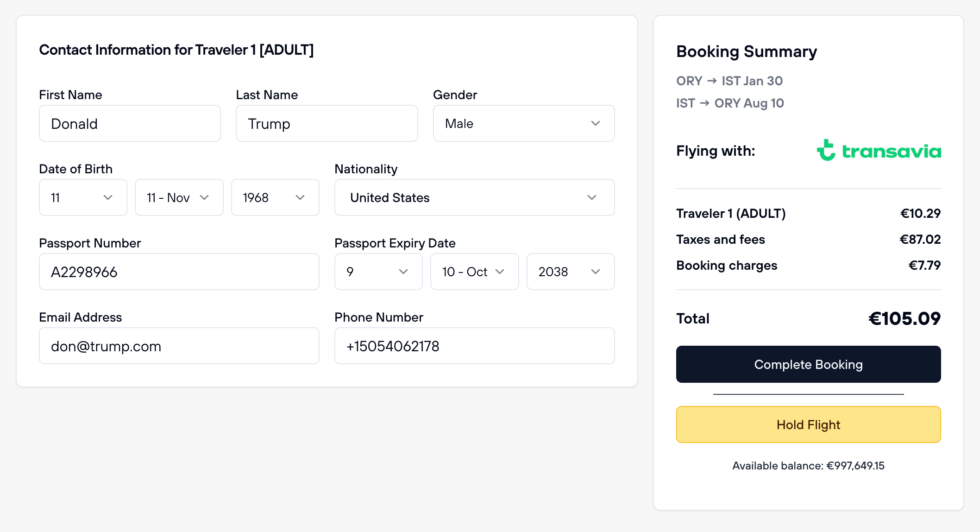Click the passport expiry year chevron

click(596, 272)
